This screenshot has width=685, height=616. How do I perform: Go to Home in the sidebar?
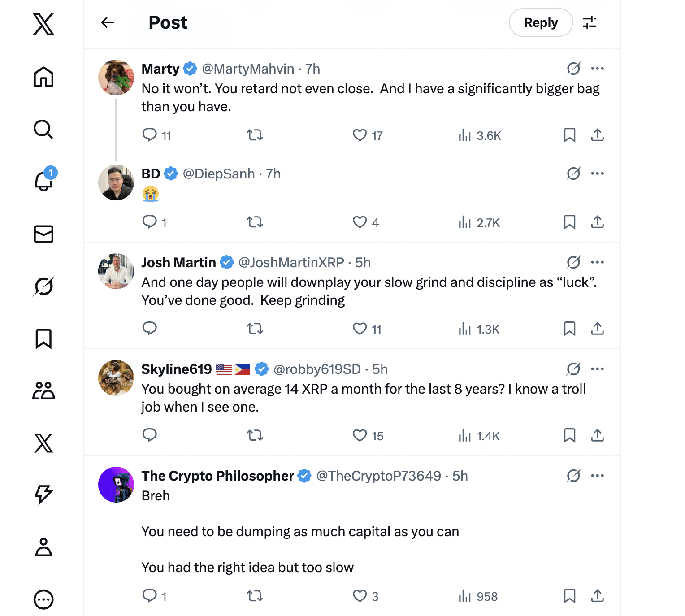pos(43,77)
